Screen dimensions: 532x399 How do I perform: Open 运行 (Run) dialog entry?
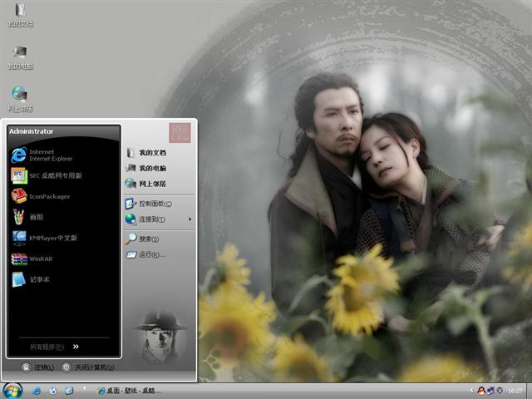(150, 254)
